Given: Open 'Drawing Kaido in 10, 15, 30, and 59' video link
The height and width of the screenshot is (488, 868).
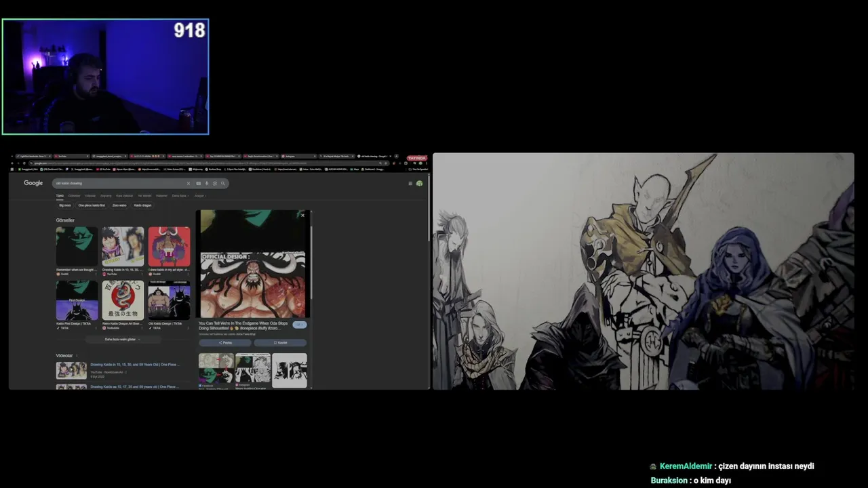Looking at the screenshot, I should pyautogui.click(x=135, y=365).
